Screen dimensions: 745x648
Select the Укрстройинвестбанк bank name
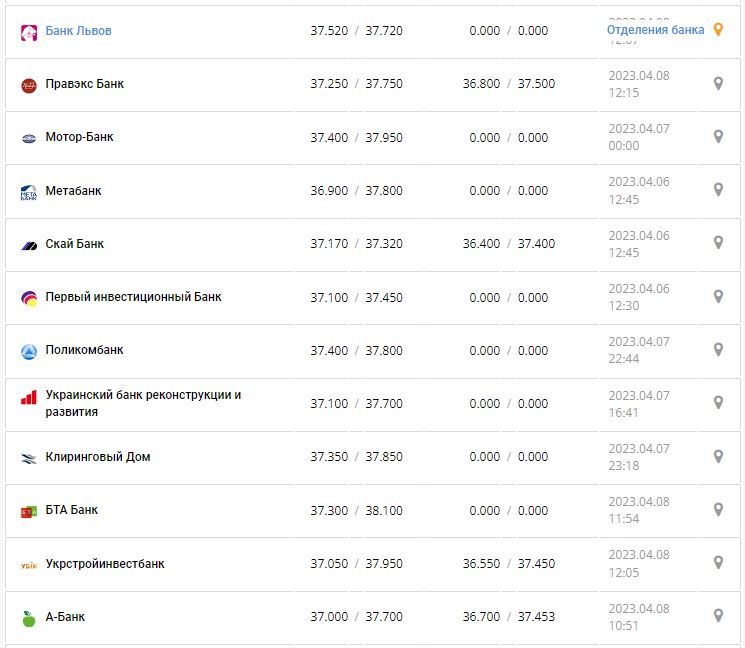pyautogui.click(x=105, y=564)
